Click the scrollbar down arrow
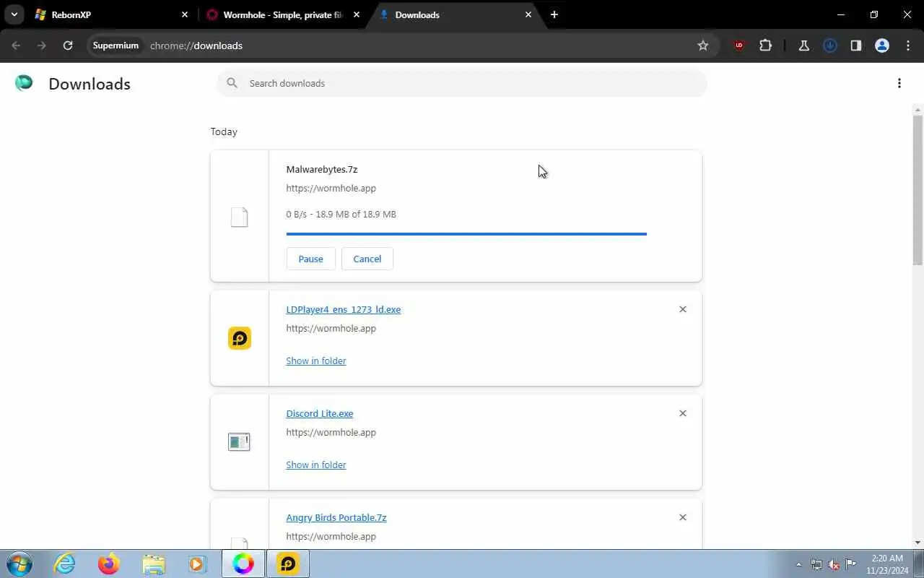The width and height of the screenshot is (924, 578). tap(918, 543)
